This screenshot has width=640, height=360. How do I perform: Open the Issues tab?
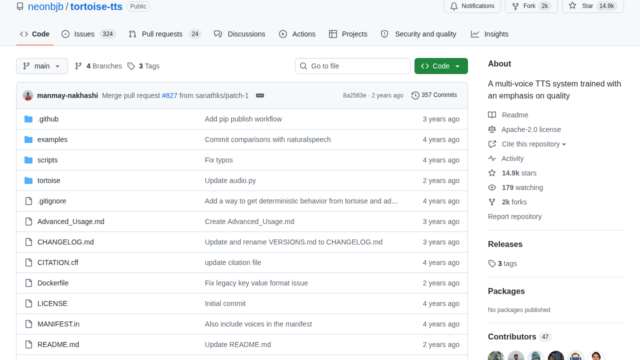(x=89, y=34)
